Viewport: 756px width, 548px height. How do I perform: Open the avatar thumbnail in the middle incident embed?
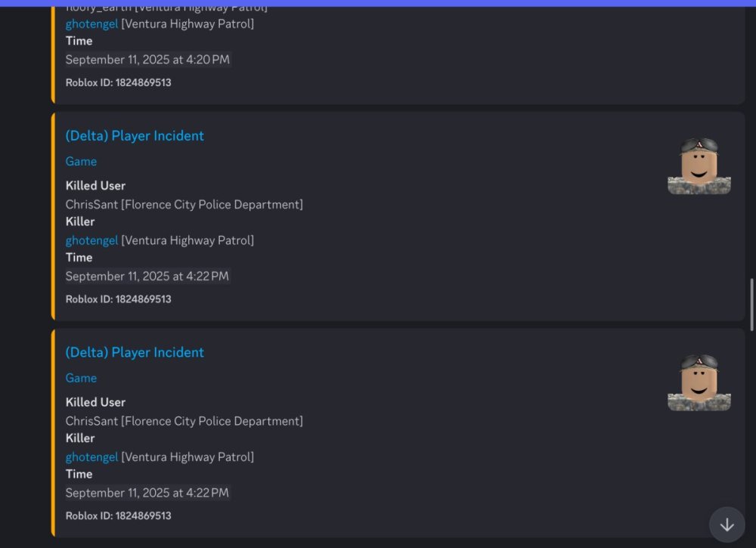click(x=699, y=166)
